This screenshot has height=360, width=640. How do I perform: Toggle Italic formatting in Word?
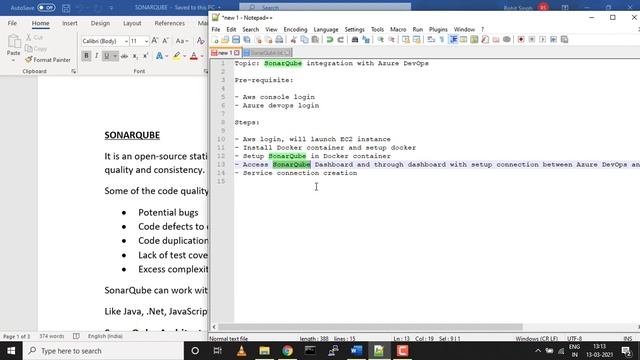pyautogui.click(x=97, y=56)
